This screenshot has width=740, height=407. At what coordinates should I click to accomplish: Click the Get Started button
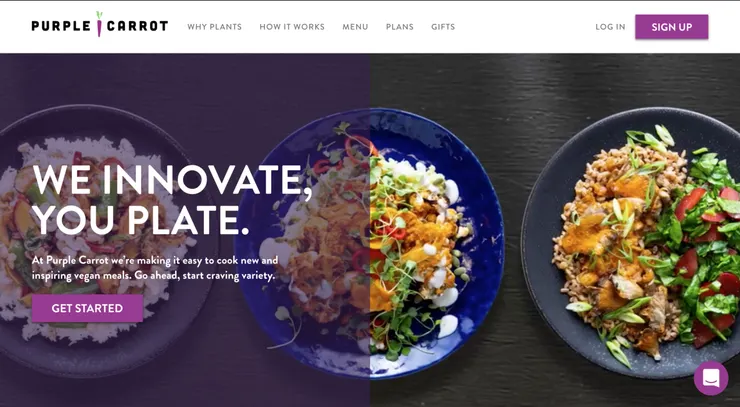[87, 308]
